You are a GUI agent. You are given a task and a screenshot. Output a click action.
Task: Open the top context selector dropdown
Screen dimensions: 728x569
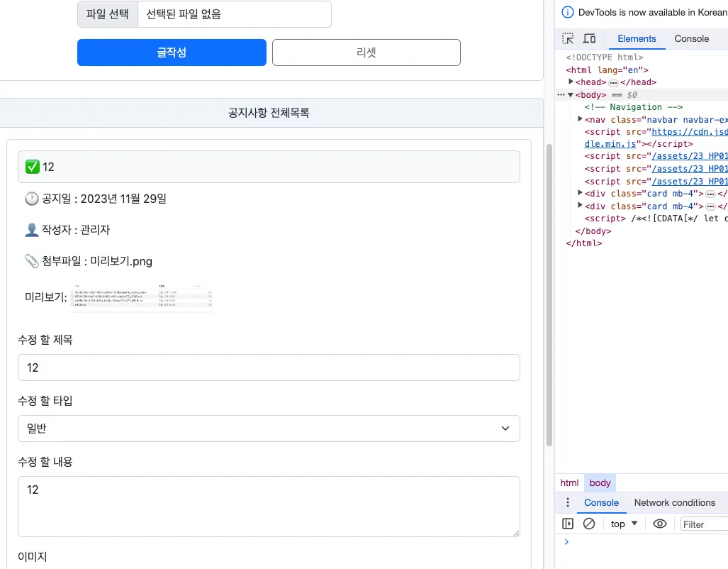click(x=624, y=524)
